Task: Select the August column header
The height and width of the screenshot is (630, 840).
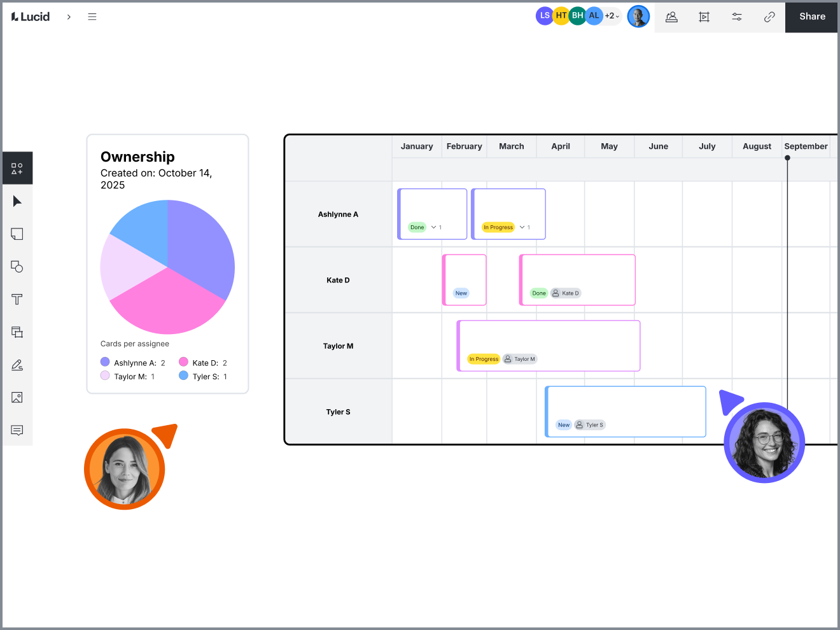Action: pos(757,146)
